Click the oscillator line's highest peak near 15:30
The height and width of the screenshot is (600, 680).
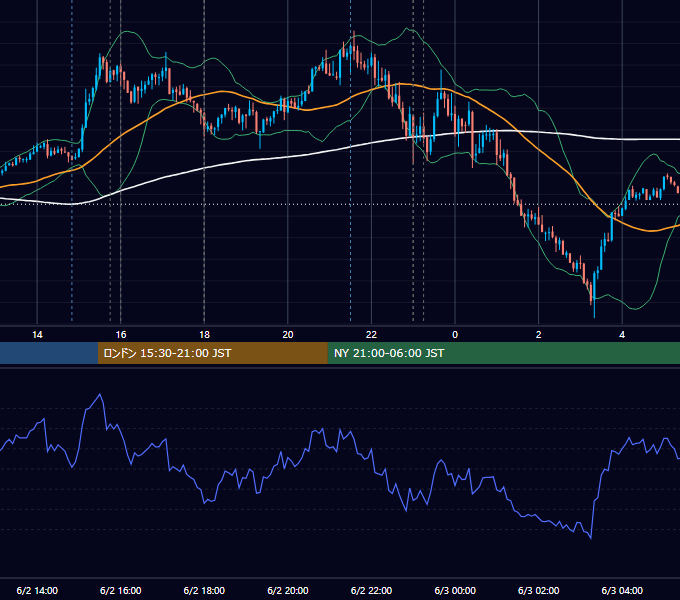point(100,394)
